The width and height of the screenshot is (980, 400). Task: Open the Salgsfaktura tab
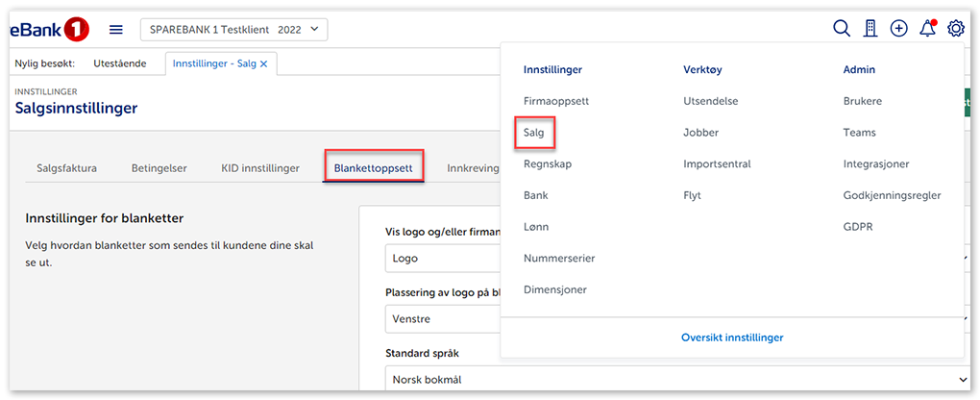(x=66, y=168)
